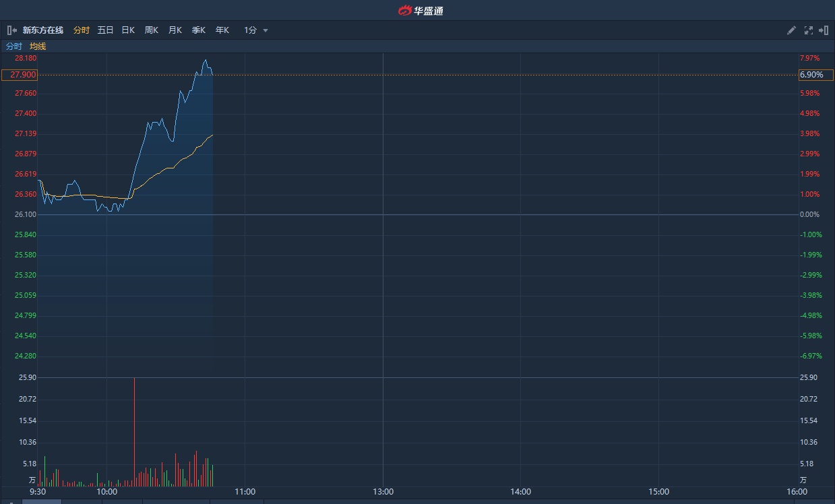Click the 6.90% change label
The width and height of the screenshot is (835, 504).
pos(811,75)
